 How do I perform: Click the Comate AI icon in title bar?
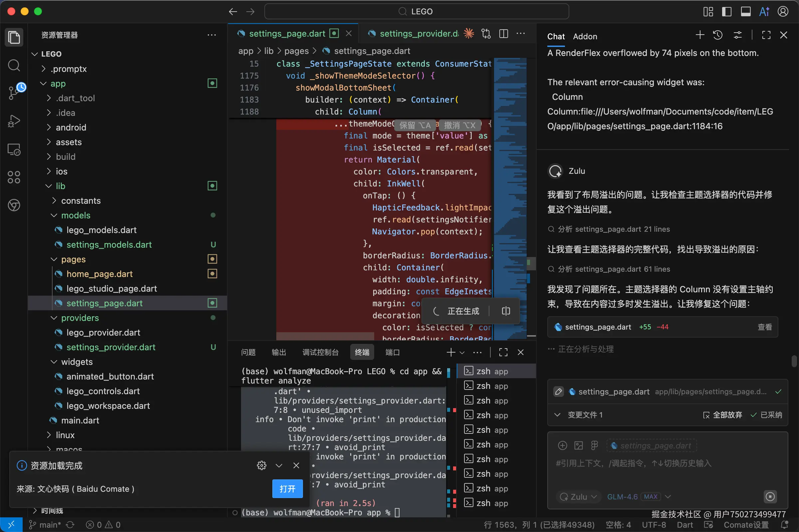764,12
